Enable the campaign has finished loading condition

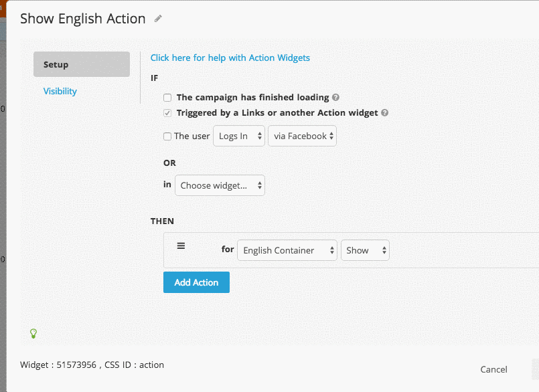pos(167,97)
